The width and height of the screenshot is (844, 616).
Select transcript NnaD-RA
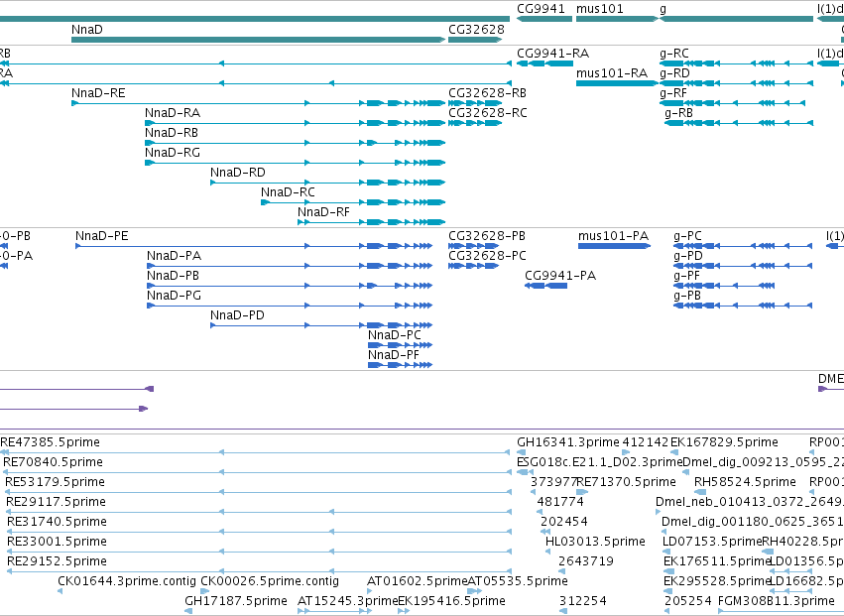[x=295, y=123]
